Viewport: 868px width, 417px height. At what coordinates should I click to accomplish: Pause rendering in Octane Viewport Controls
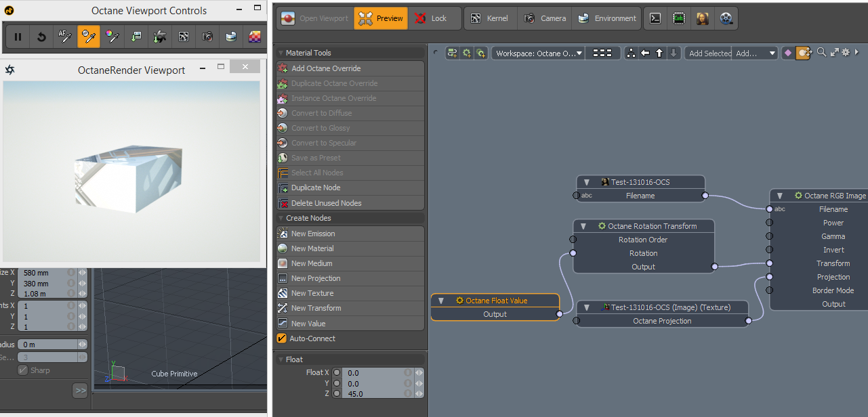pyautogui.click(x=18, y=37)
